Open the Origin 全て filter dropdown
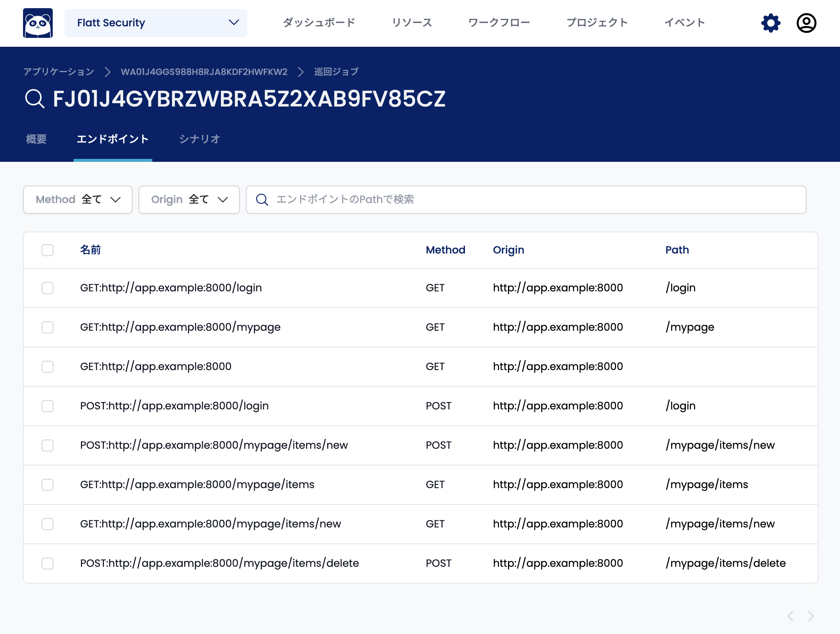 189,200
